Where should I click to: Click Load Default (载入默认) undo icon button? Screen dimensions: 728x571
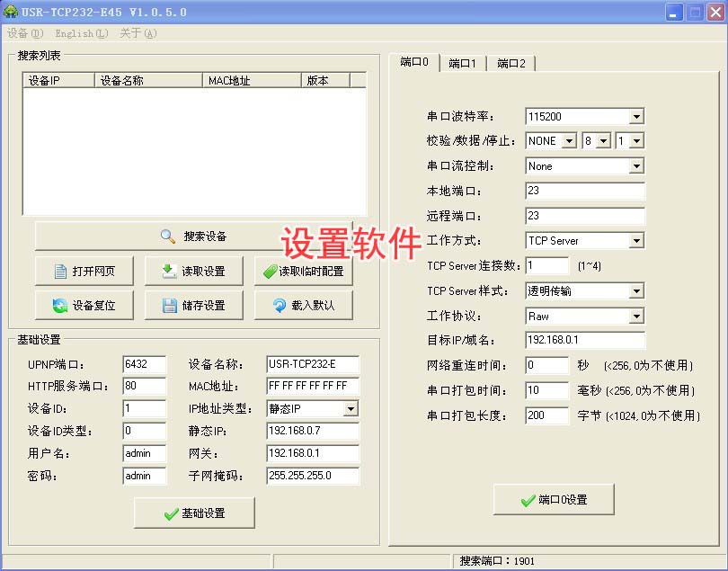point(303,306)
